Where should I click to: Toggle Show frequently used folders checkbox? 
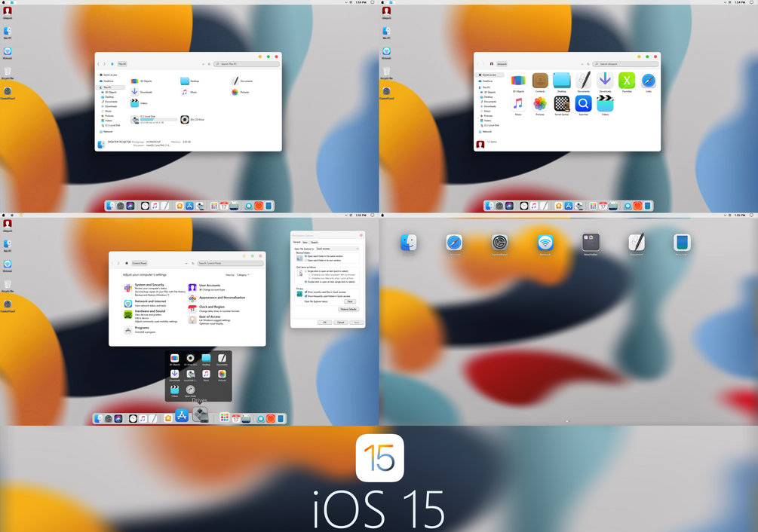[305, 296]
